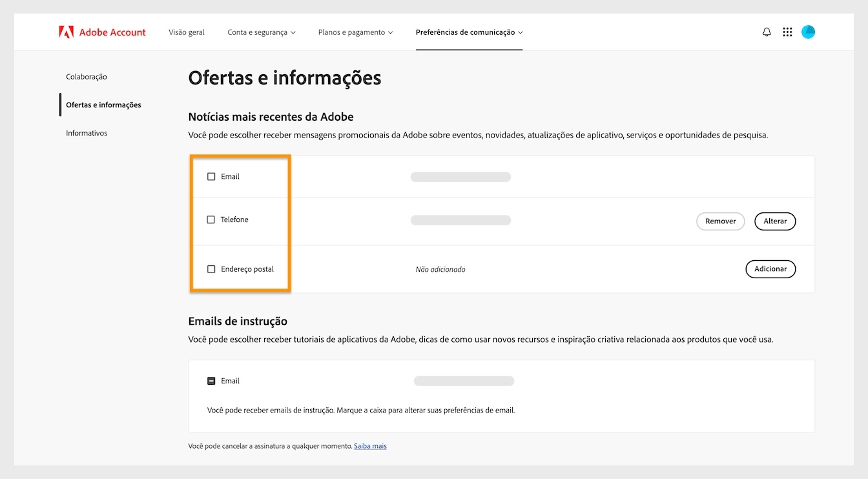Expand the Conta e segurança menu
Image resolution: width=868 pixels, height=479 pixels.
(x=262, y=31)
